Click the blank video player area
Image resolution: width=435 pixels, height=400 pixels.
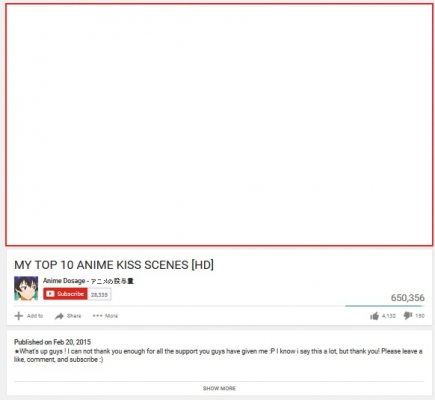(x=219, y=125)
